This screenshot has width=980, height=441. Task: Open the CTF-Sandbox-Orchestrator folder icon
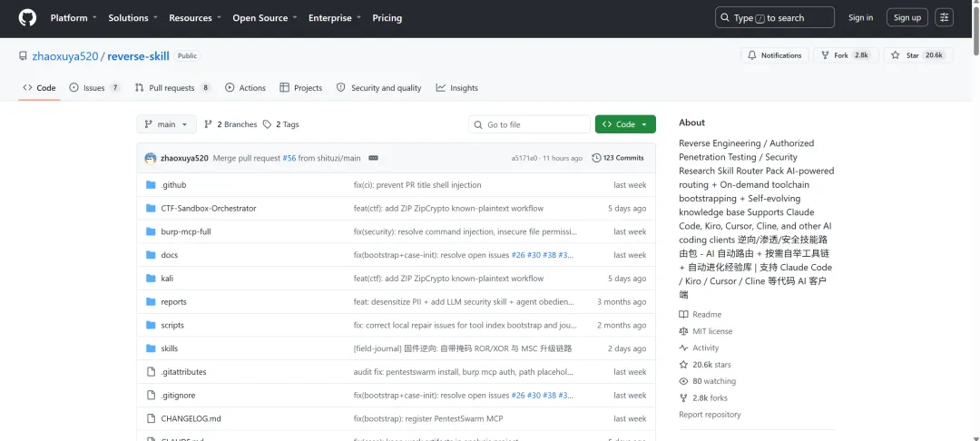(x=151, y=208)
